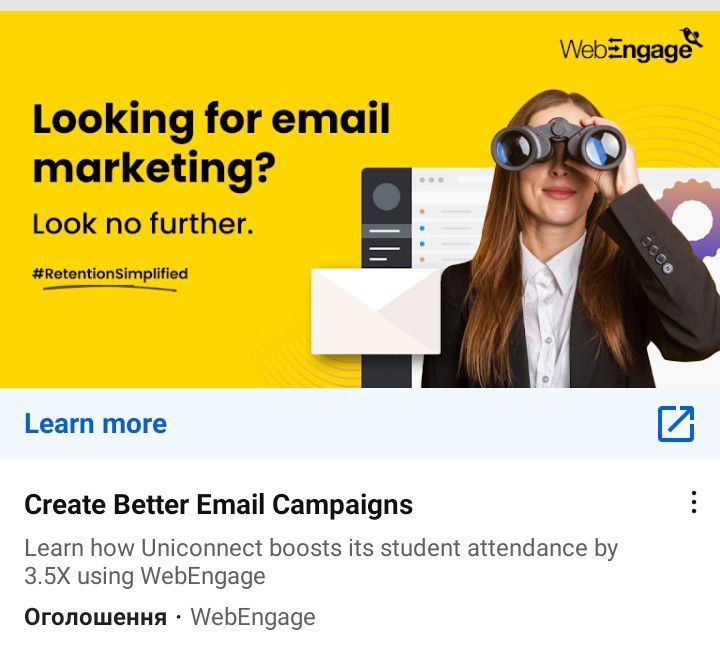This screenshot has width=720, height=653.
Task: Click the dark sidebar avatar circle graphic
Action: [386, 197]
